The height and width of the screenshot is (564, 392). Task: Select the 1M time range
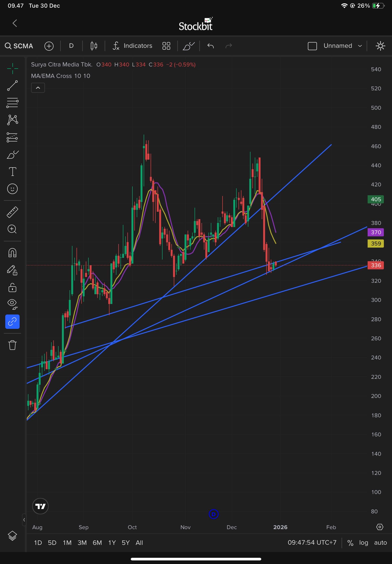pyautogui.click(x=67, y=543)
